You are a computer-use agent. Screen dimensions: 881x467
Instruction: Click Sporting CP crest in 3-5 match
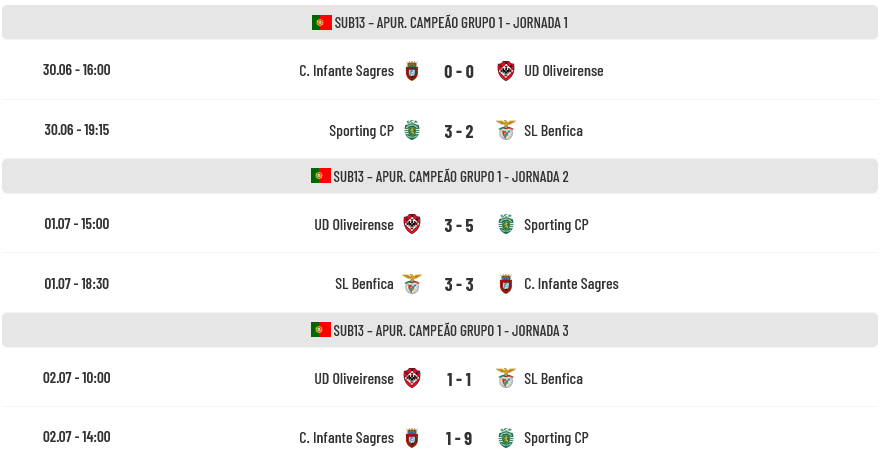(x=506, y=224)
